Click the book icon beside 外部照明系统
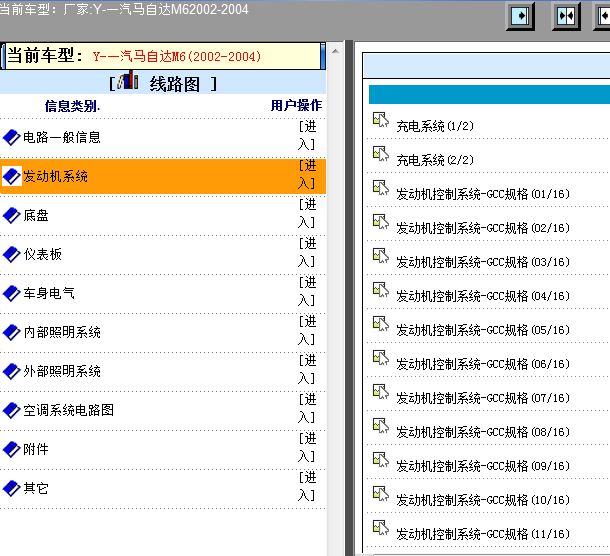Viewport: 610px width, 556px height. (x=11, y=371)
